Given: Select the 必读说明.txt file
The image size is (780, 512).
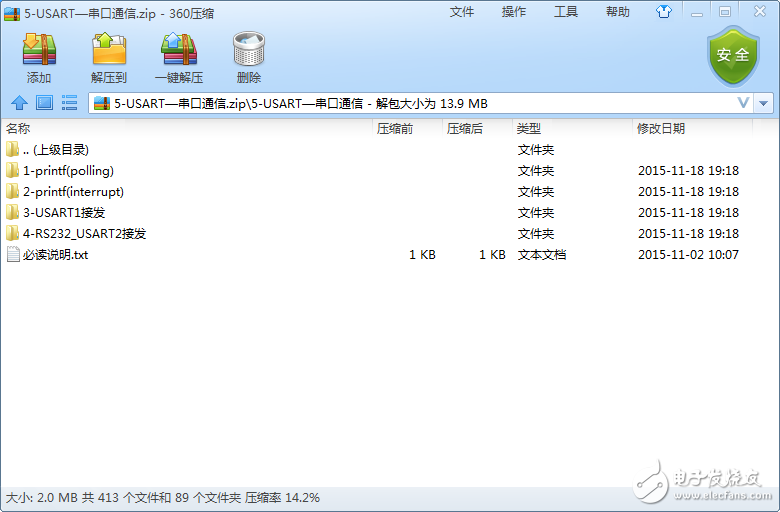Looking at the screenshot, I should point(55,255).
